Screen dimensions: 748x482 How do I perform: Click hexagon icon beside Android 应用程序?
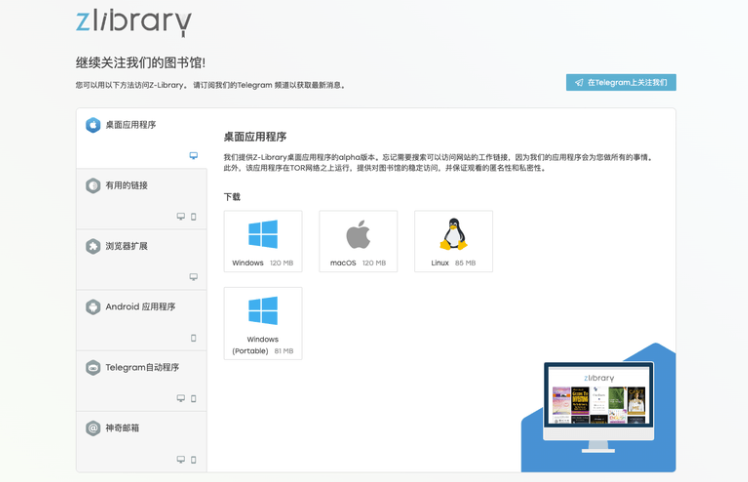click(93, 307)
